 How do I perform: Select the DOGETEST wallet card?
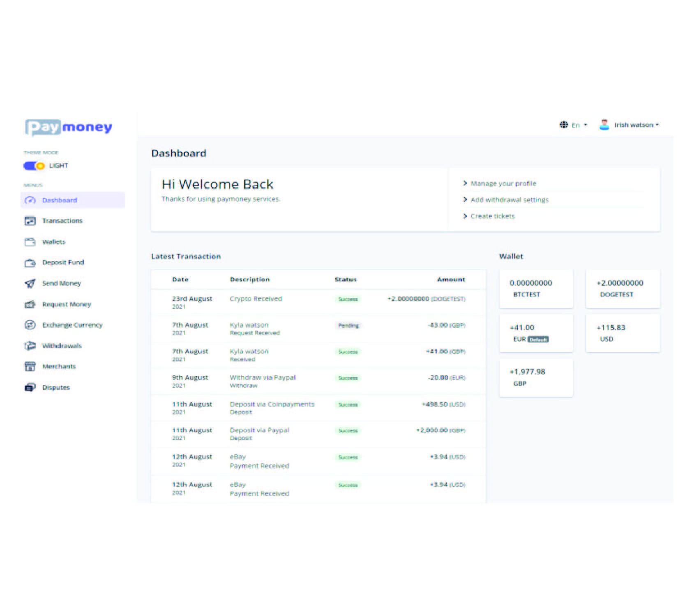[623, 289]
